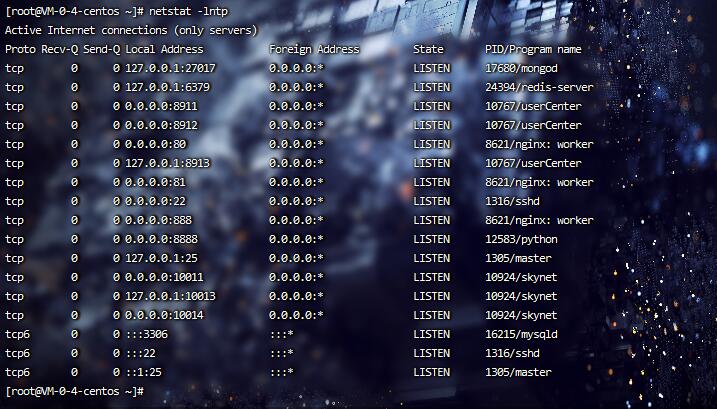
Task: Select the PID/Program name column header
Action: pyautogui.click(x=531, y=49)
